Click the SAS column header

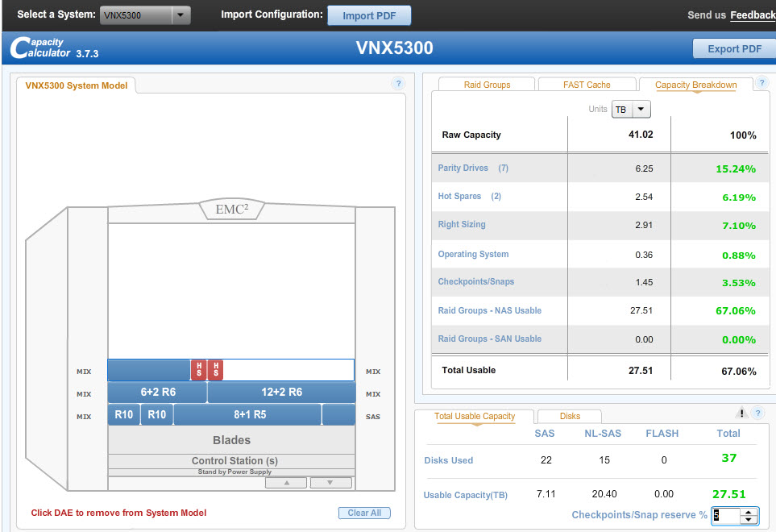(x=545, y=434)
